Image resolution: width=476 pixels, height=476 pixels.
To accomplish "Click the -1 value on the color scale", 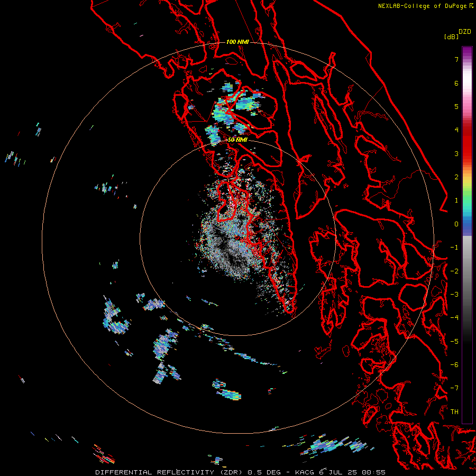I will tap(454, 248).
